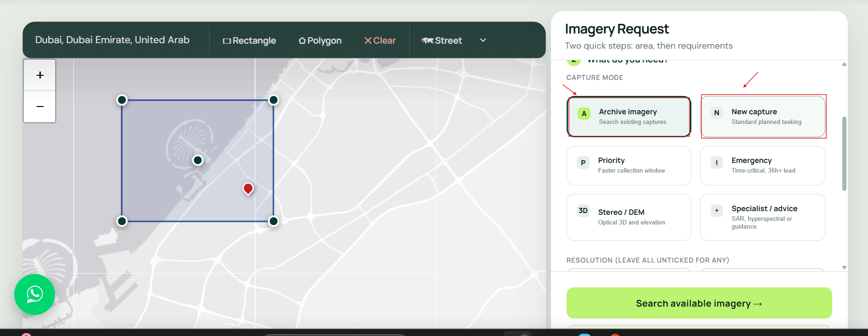The image size is (868, 336).
Task: Zoom in the map with plus button
Action: (40, 75)
